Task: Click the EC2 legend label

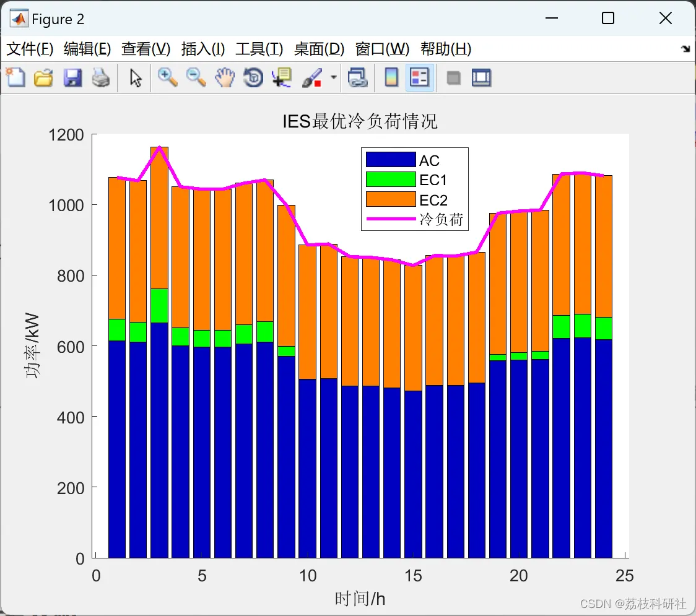Action: point(433,200)
